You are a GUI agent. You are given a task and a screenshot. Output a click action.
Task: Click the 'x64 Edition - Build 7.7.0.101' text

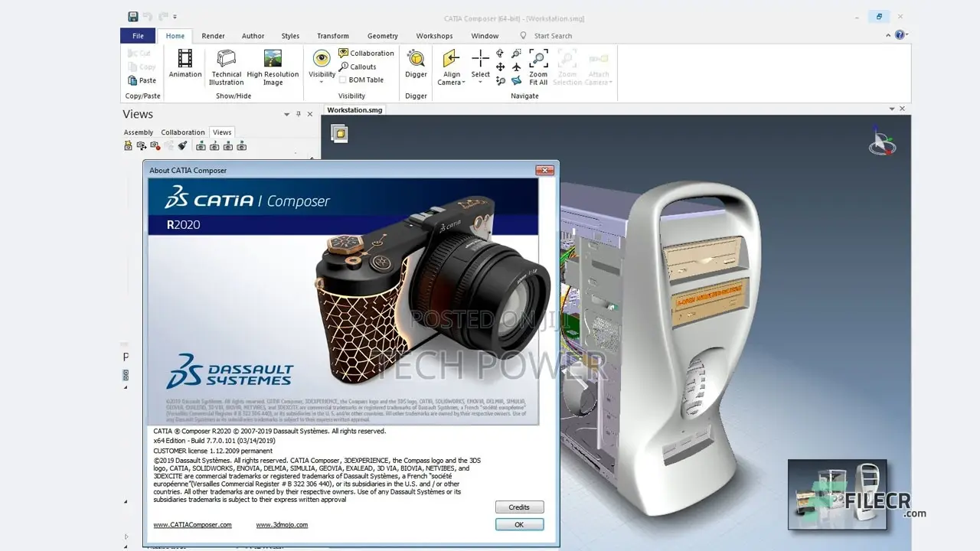coord(214,441)
